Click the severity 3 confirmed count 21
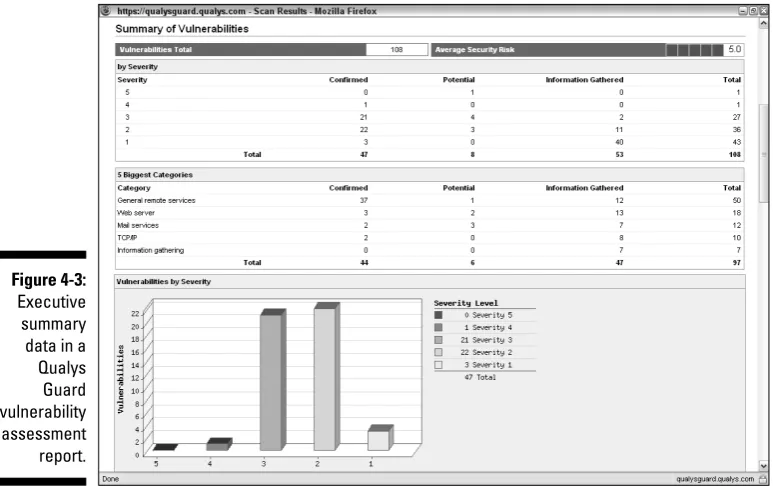 point(364,117)
